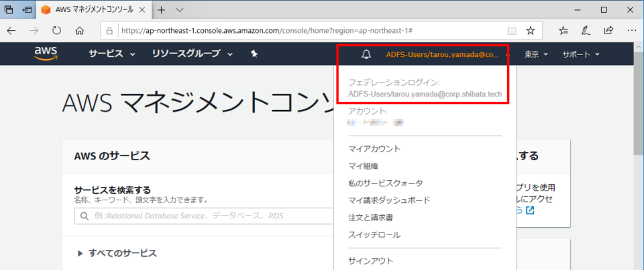This screenshot has width=644, height=270.
Task: Open the ADFS-Users account dropdown
Action: (447, 54)
